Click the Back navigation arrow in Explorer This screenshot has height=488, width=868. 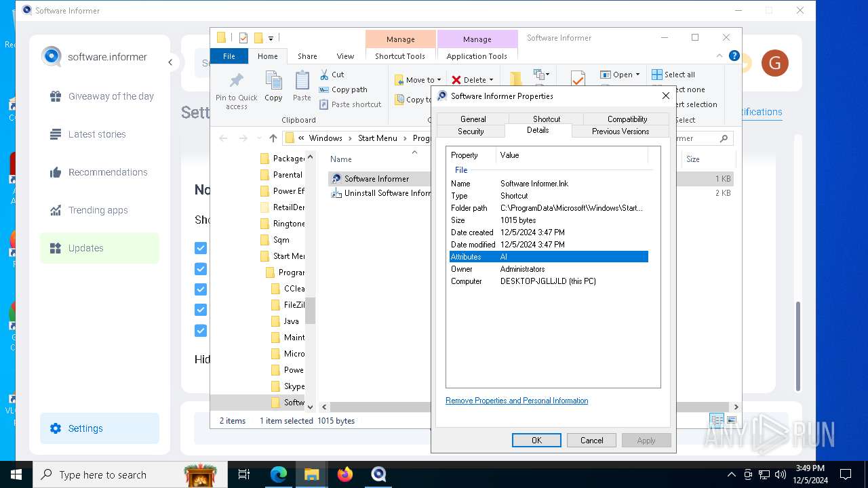pos(224,138)
